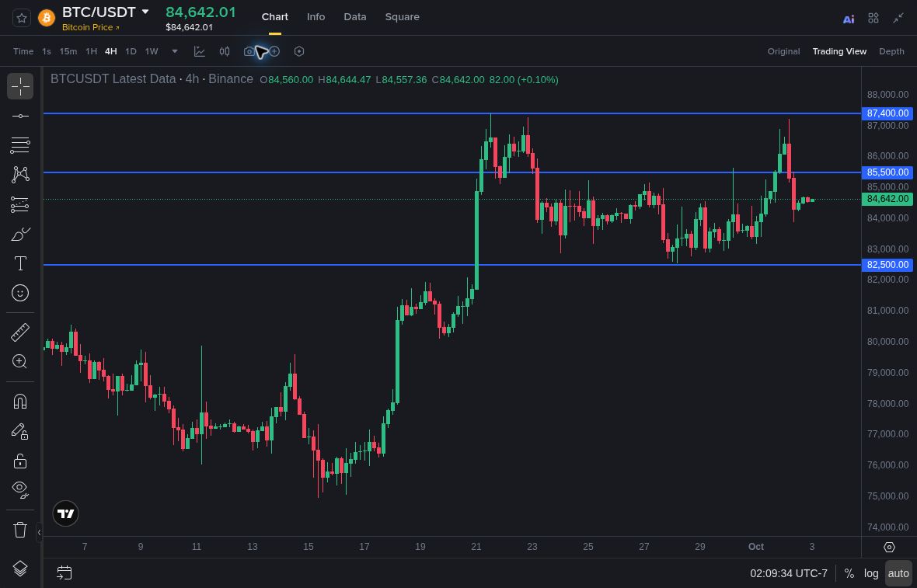Select the 1s interval
This screenshot has height=588, width=917.
46,51
